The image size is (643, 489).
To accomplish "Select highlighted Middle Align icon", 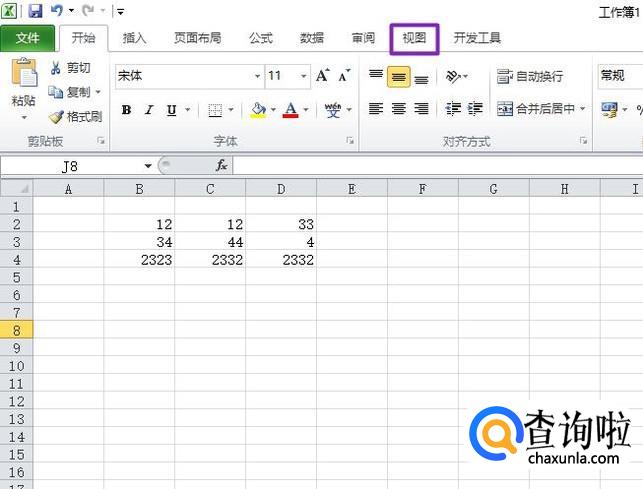I will (399, 77).
